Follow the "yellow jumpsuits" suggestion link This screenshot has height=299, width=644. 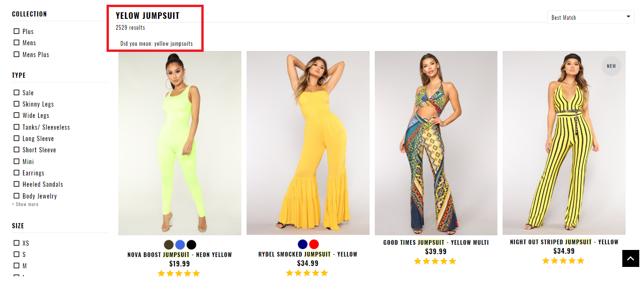173,44
